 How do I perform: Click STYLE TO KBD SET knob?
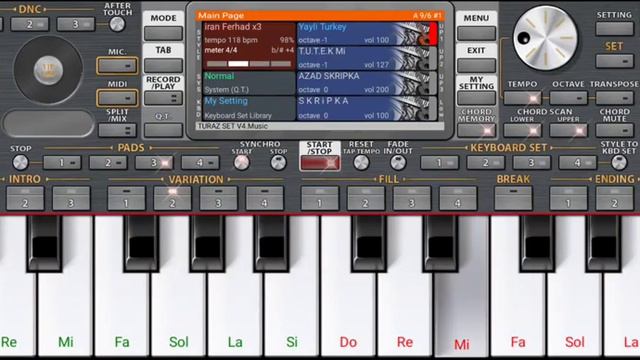[x=619, y=162]
